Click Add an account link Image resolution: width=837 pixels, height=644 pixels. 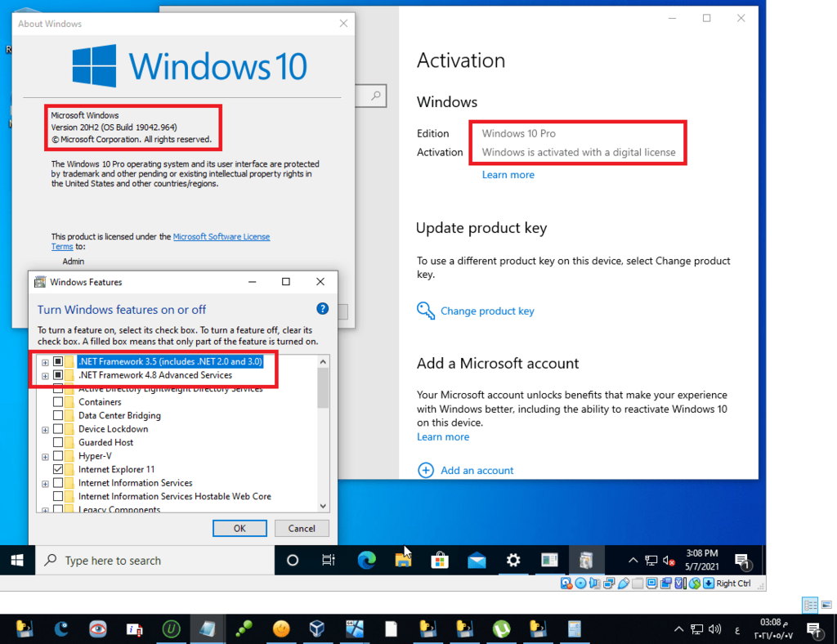(477, 470)
